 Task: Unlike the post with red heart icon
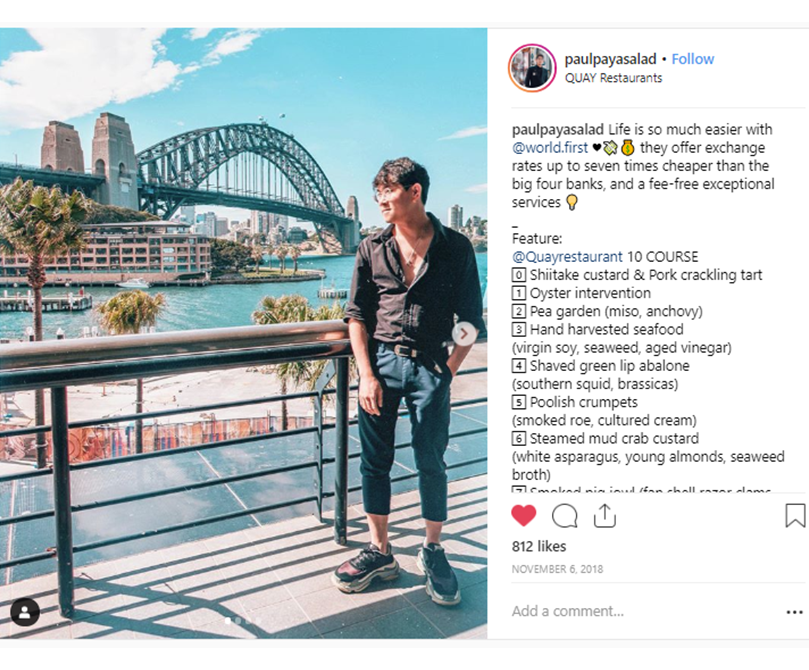pyautogui.click(x=524, y=516)
